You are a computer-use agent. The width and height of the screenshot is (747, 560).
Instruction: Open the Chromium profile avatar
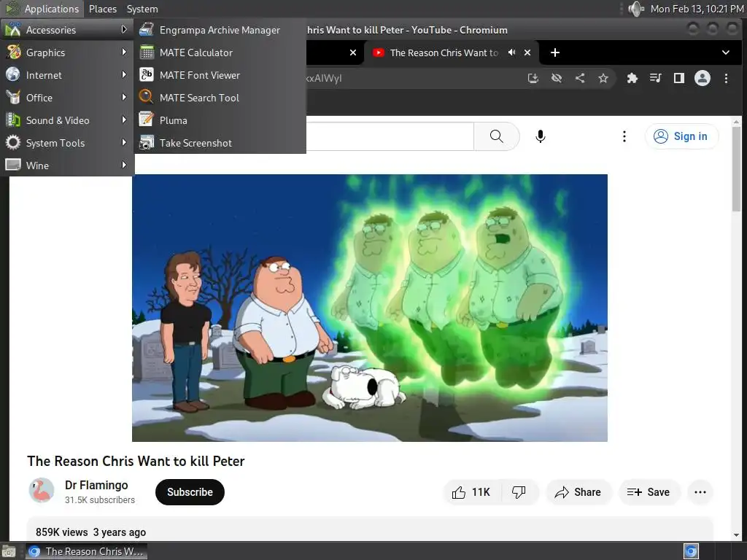coord(703,78)
